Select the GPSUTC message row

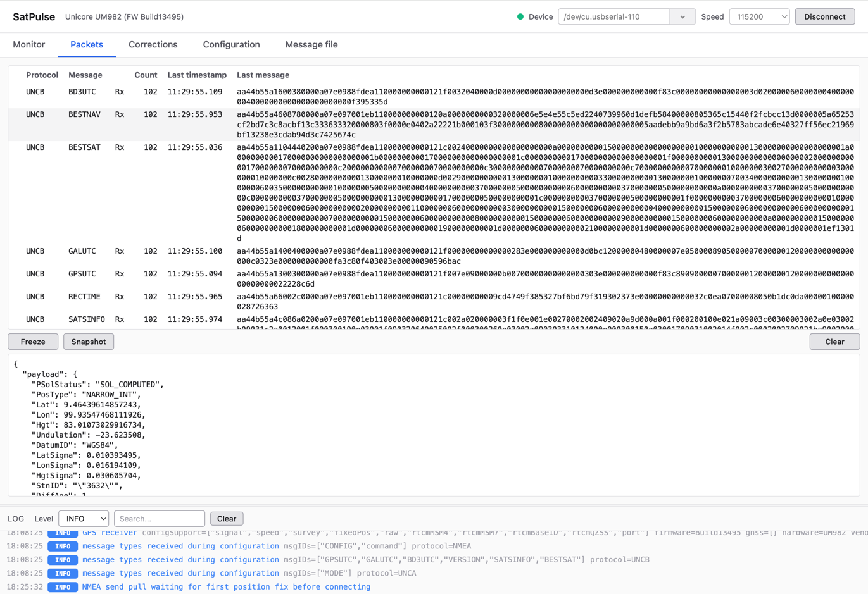(x=434, y=279)
